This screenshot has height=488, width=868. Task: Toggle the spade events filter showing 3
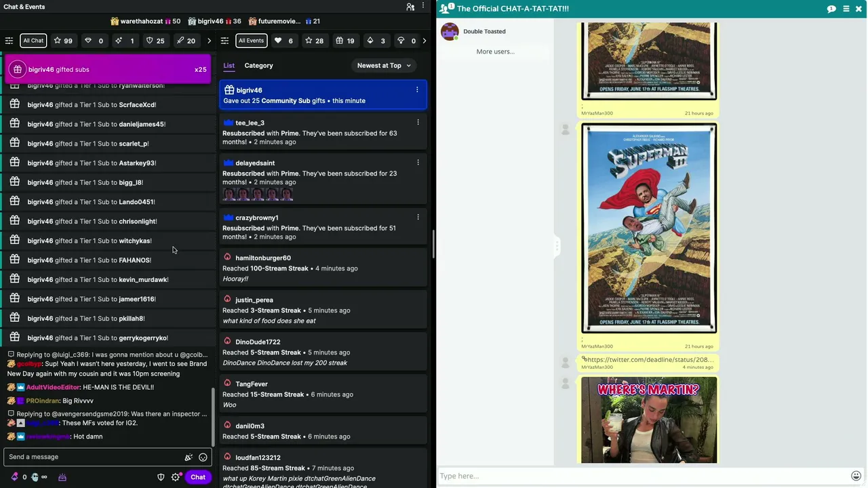click(x=376, y=41)
